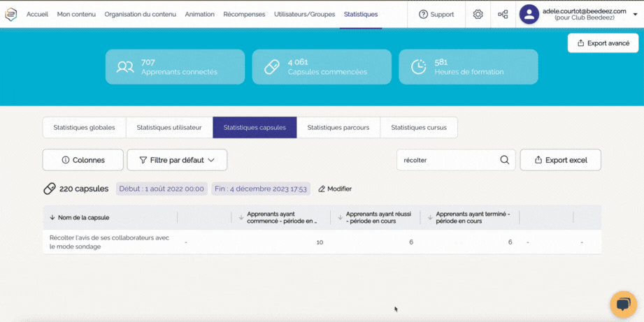Click the search field containing récolter
The image size is (644, 322).
pyautogui.click(x=448, y=160)
